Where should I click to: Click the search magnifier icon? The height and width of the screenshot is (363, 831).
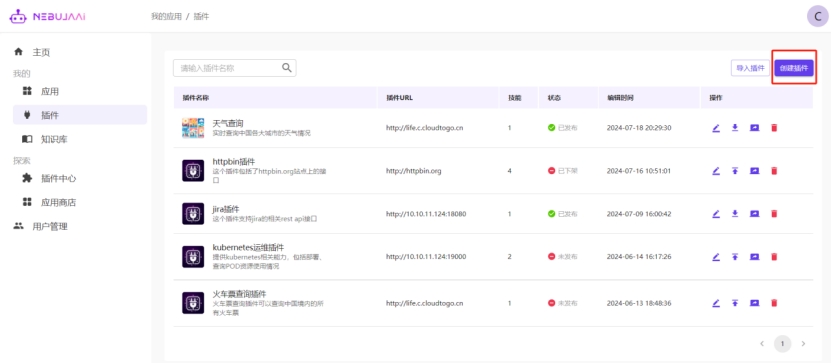(x=287, y=67)
